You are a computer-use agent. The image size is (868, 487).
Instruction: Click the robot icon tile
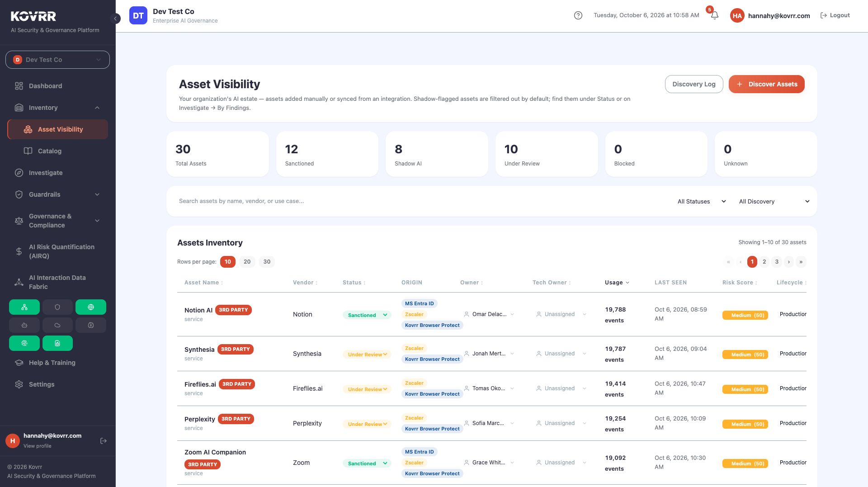24,325
